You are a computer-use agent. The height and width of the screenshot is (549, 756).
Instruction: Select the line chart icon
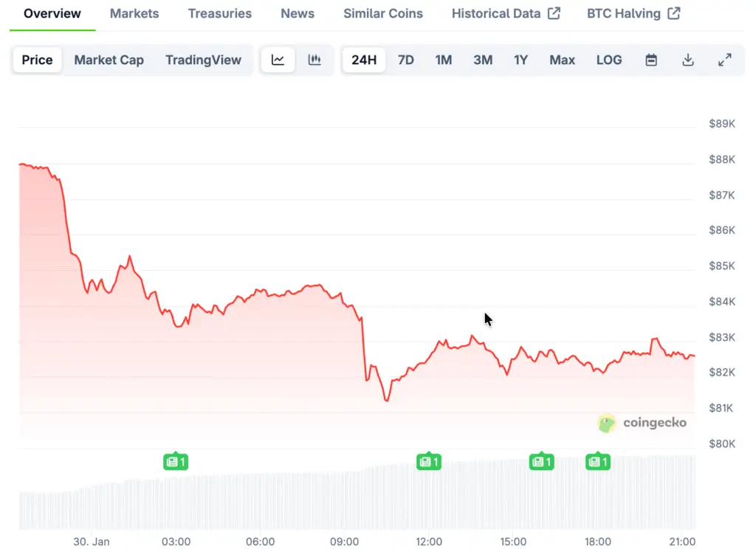278,61
